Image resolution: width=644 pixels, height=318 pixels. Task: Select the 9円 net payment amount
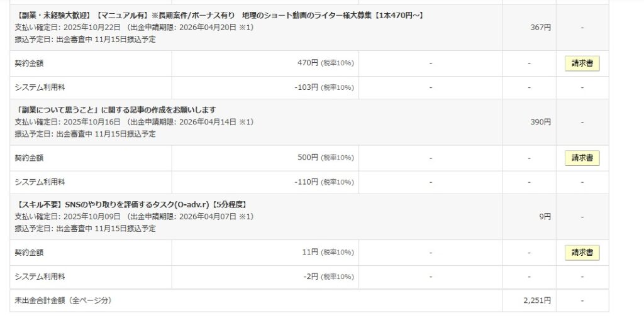point(545,216)
